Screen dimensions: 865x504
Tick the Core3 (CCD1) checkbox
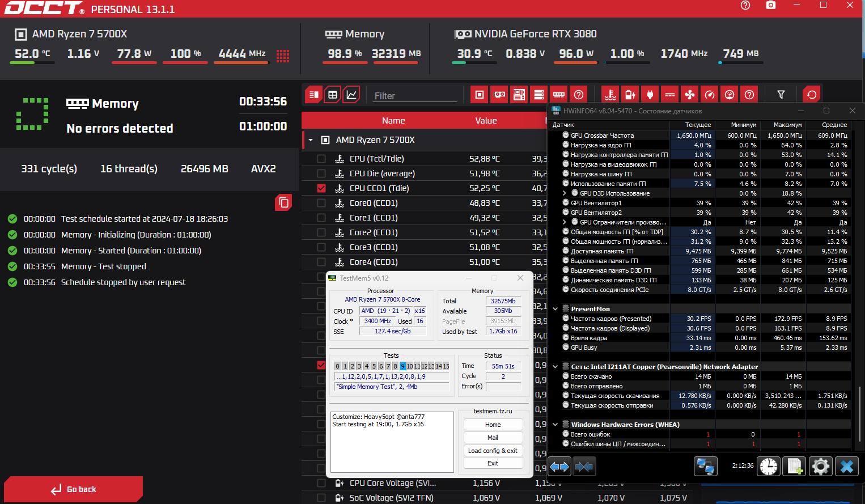coord(321,247)
